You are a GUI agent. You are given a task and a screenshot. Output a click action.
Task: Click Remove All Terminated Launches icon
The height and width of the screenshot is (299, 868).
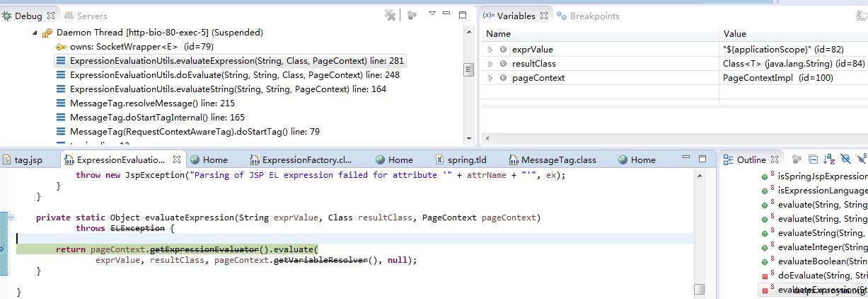tap(390, 15)
